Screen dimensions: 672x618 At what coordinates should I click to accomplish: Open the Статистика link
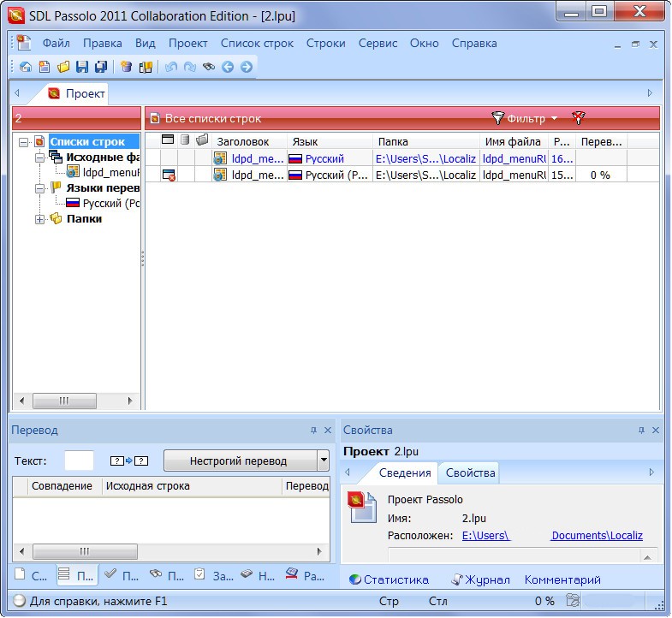(x=390, y=579)
